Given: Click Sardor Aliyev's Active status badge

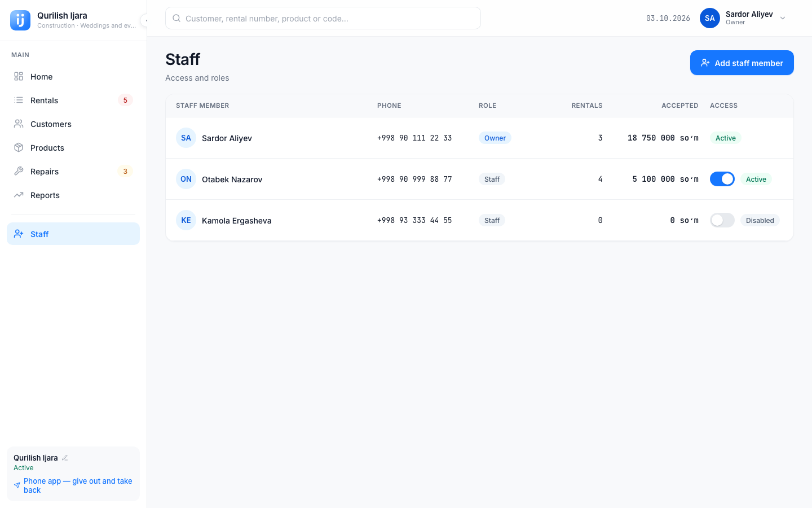Looking at the screenshot, I should (726, 138).
